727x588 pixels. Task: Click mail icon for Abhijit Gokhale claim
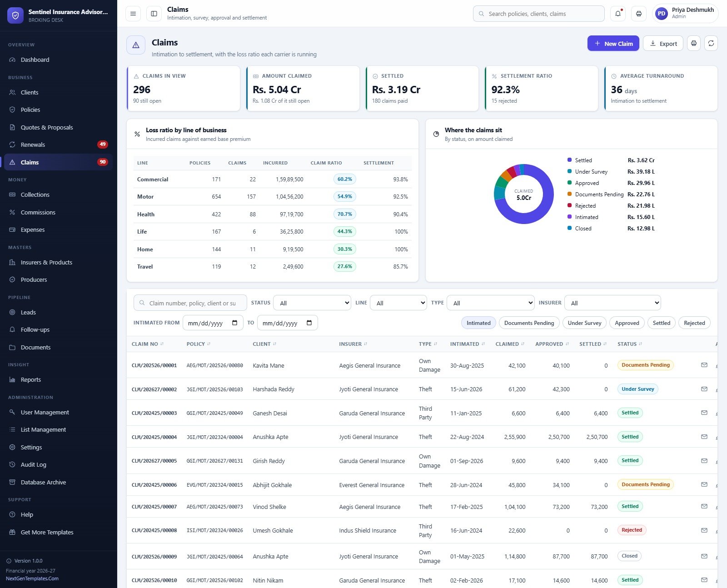704,484
